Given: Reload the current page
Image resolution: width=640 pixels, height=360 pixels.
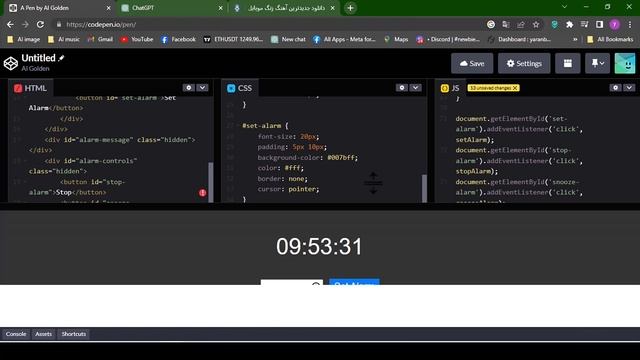Looking at the screenshot, I should click(40, 24).
